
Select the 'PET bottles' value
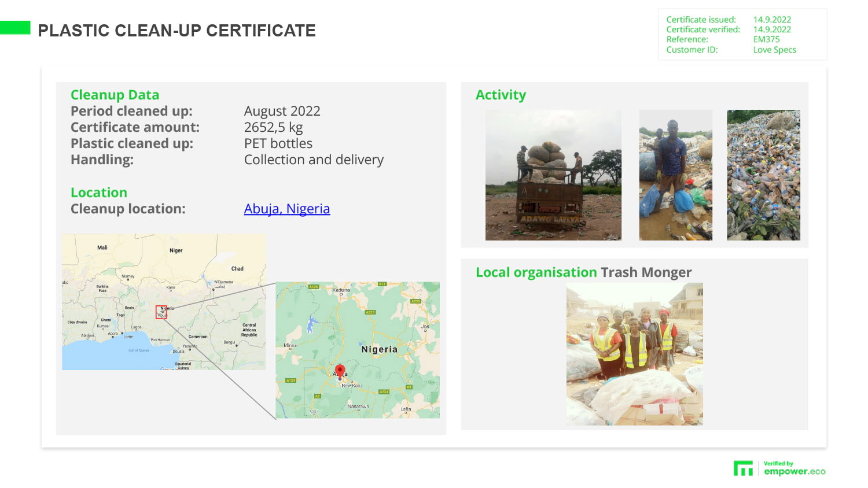click(x=278, y=143)
